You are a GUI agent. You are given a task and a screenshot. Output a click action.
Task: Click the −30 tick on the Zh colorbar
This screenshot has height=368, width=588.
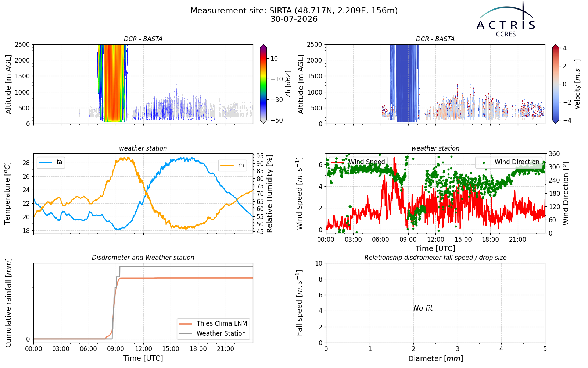point(277,100)
